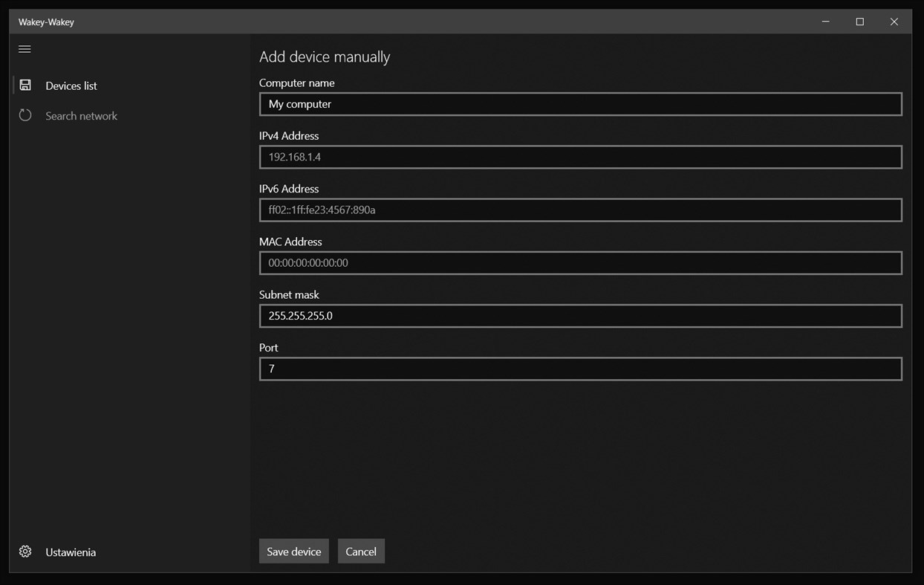Select the IPv6 Address input box

pyautogui.click(x=580, y=210)
